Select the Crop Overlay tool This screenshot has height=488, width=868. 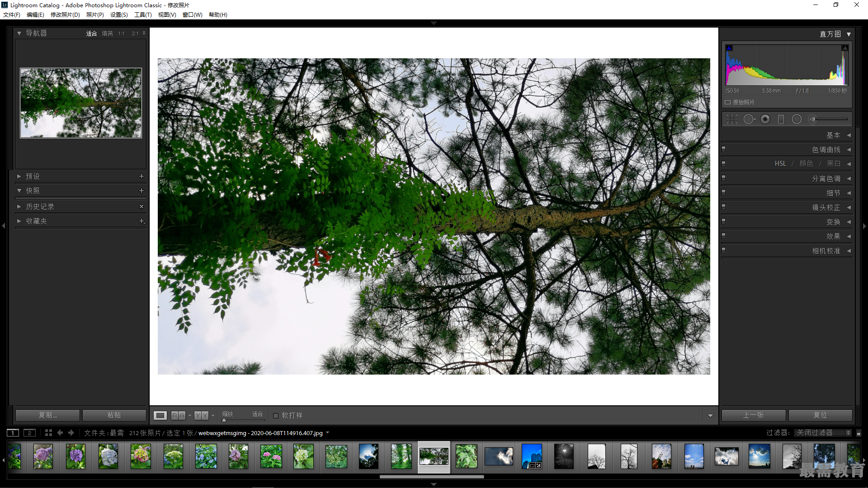pyautogui.click(x=732, y=119)
